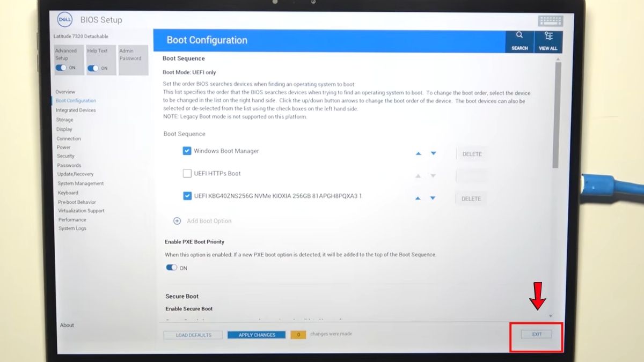
Task: Click Windows Boot Manager label
Action: tap(226, 151)
